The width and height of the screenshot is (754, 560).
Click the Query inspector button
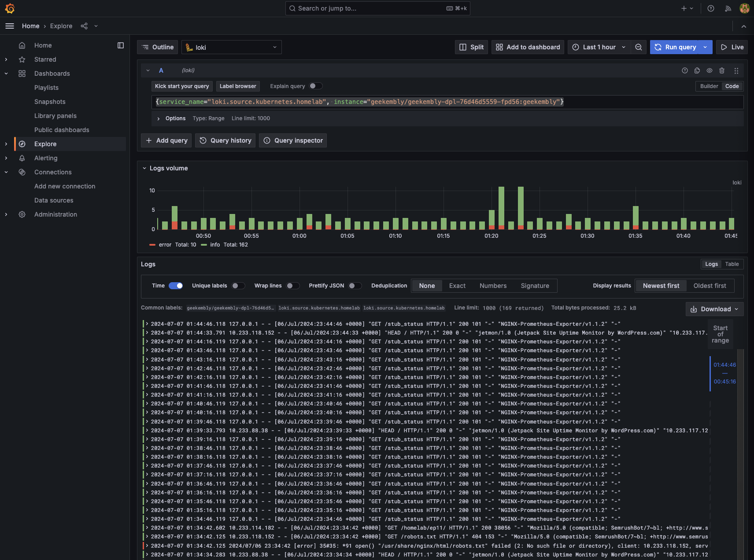pos(293,140)
